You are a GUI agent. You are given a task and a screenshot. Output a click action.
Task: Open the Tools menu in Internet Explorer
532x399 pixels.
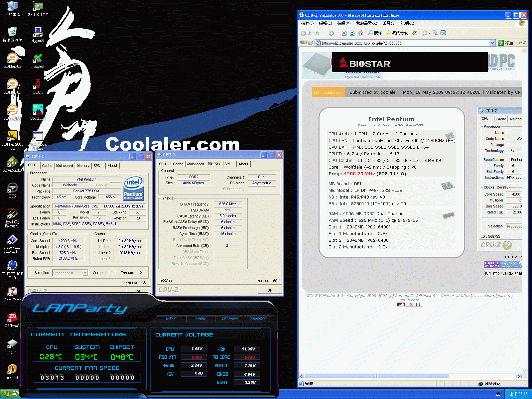point(389,23)
